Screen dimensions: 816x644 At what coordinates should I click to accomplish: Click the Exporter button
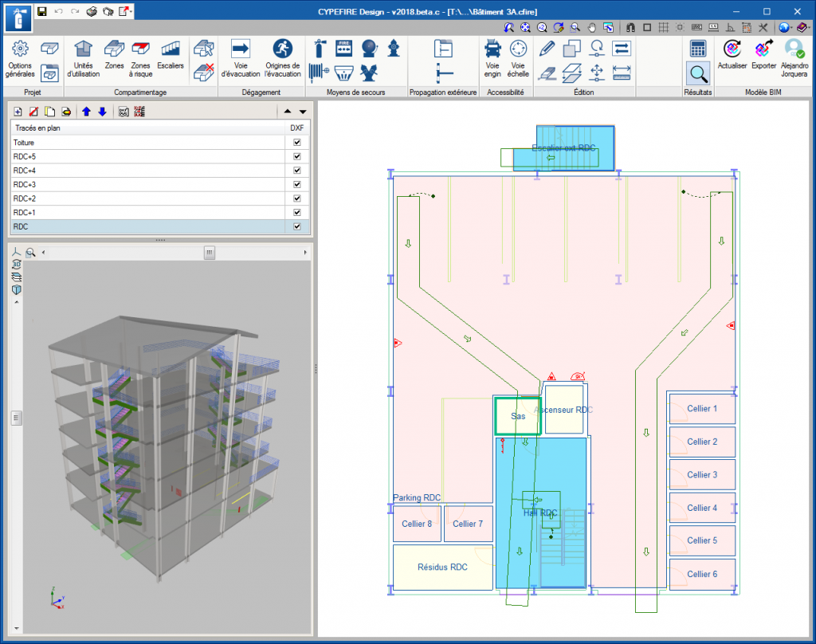tap(763, 56)
